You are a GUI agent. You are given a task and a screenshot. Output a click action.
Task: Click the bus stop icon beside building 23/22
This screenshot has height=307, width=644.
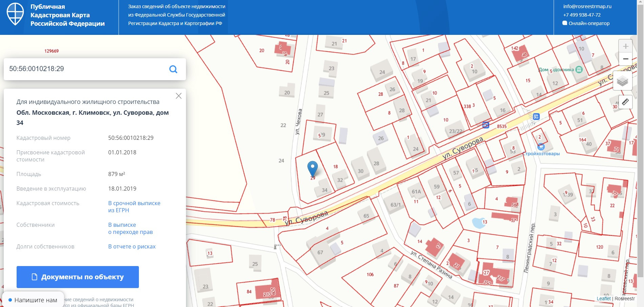point(485,125)
